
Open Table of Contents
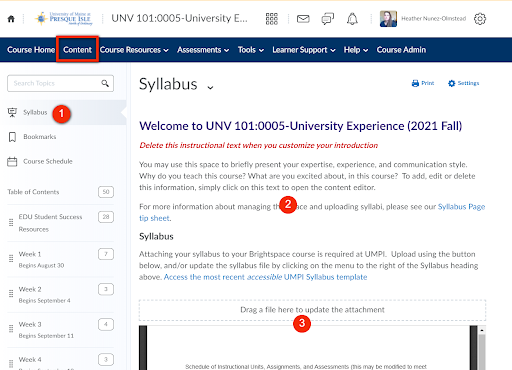point(33,192)
